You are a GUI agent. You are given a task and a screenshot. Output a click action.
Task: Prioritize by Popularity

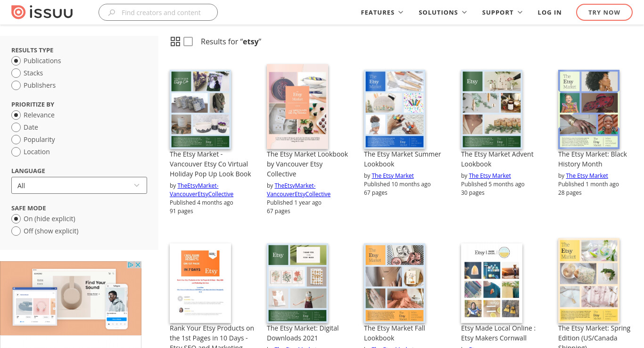pos(16,140)
